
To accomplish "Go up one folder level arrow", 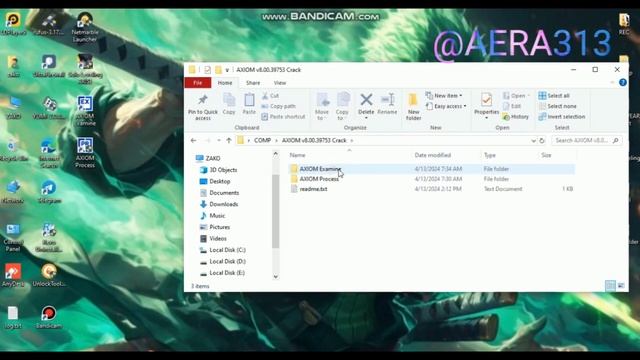I will tap(229, 140).
